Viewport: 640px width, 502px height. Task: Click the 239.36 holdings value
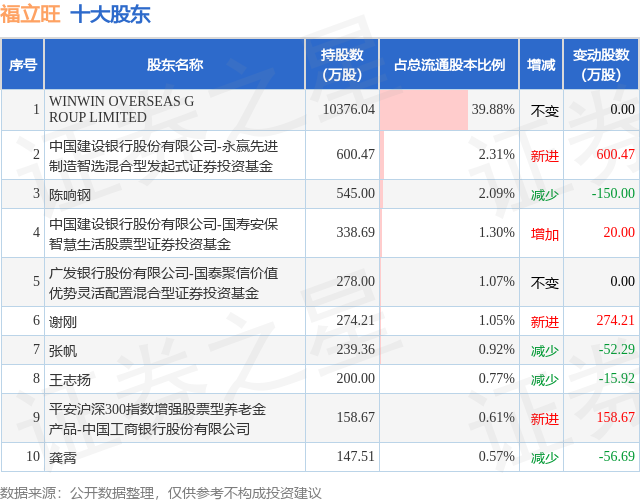pos(356,349)
